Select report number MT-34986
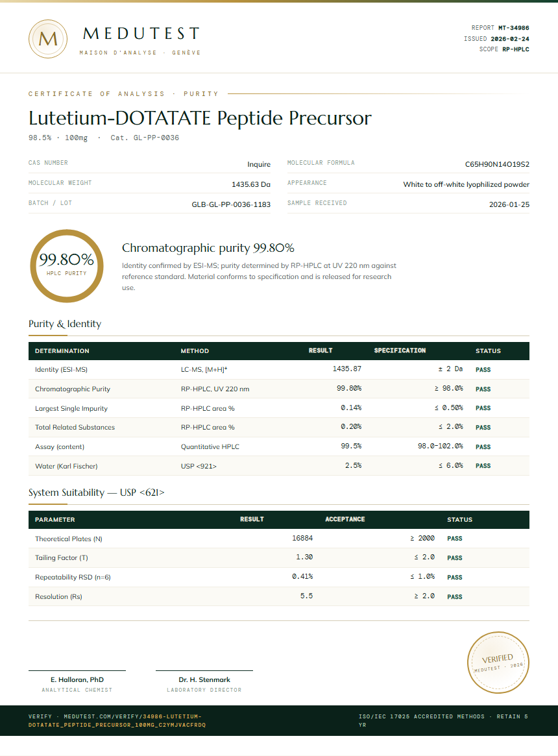The image size is (558, 756). click(514, 28)
